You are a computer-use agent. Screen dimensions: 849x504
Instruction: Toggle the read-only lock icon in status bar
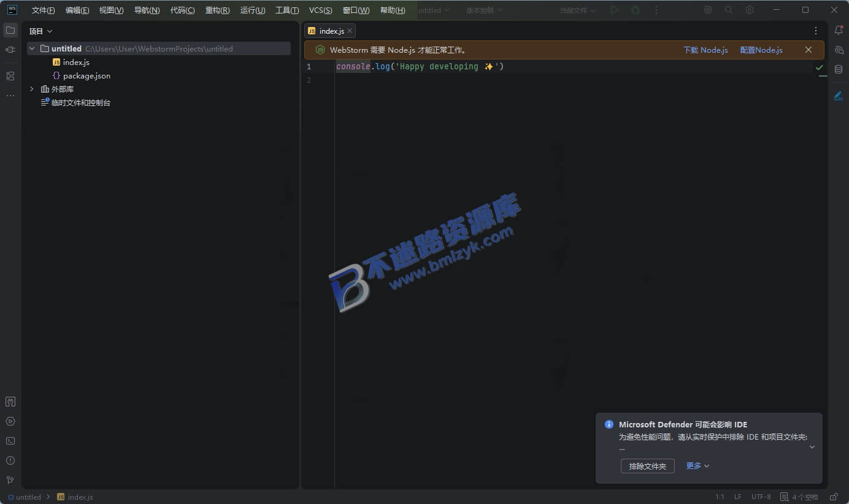pyautogui.click(x=834, y=497)
